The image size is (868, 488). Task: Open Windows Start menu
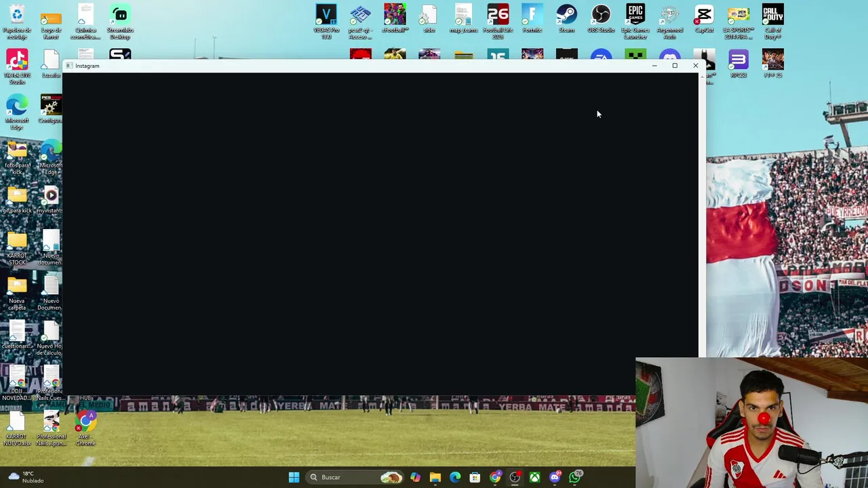point(294,477)
